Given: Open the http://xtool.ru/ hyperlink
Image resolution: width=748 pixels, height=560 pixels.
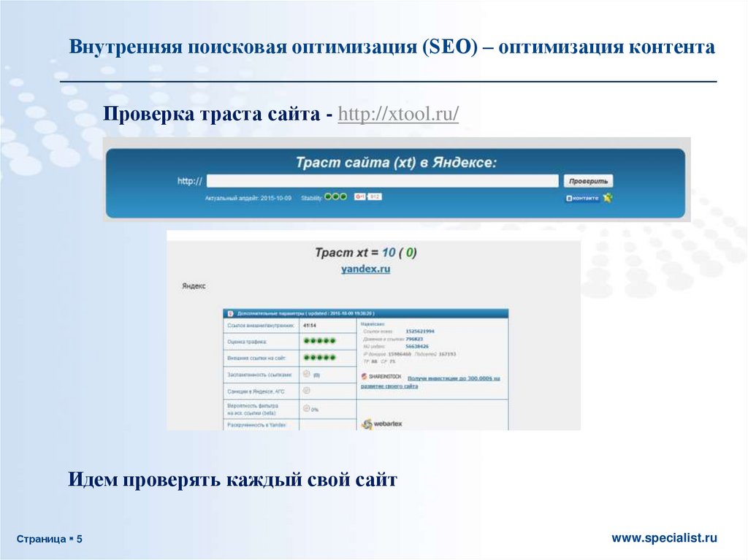Looking at the screenshot, I should (x=398, y=115).
